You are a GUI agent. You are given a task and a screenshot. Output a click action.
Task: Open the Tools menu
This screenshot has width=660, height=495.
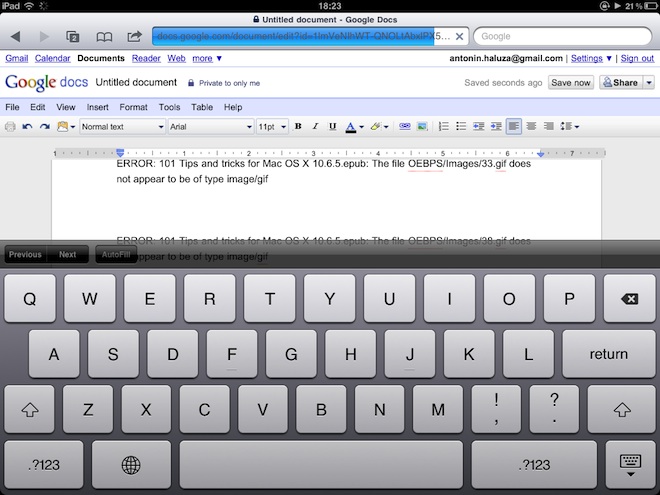[169, 107]
